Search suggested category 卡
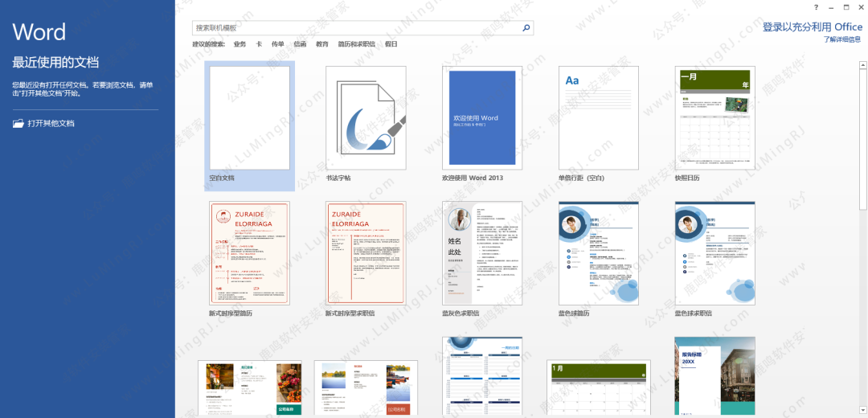This screenshot has height=418, width=868. [259, 44]
